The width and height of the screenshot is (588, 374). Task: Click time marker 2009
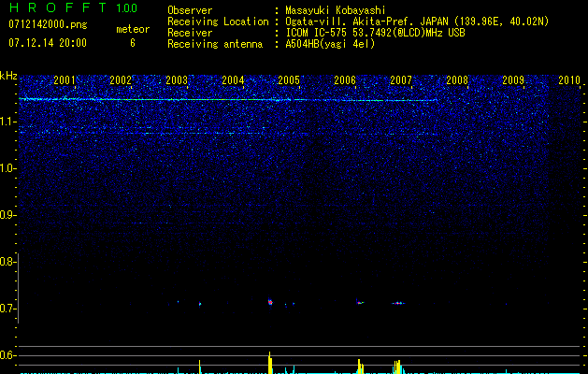tap(513, 79)
